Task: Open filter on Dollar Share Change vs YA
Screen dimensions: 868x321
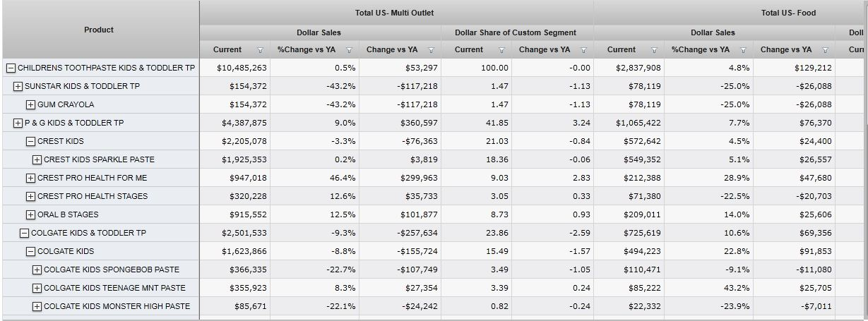Action: tap(583, 50)
